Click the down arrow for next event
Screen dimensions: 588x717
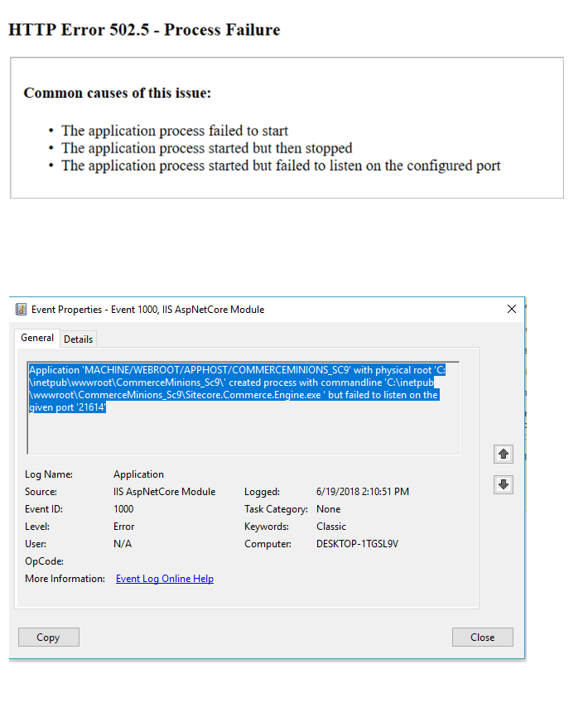coord(503,484)
